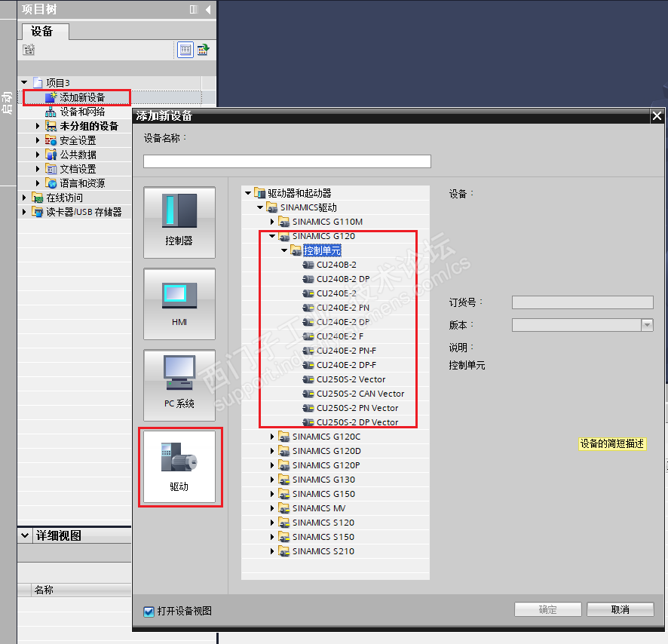
Task: Expand 读卡器/USB 存储器 node
Action: point(24,212)
